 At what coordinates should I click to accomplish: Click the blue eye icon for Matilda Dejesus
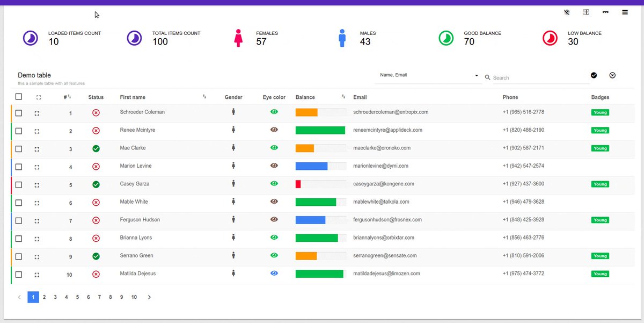[274, 273]
